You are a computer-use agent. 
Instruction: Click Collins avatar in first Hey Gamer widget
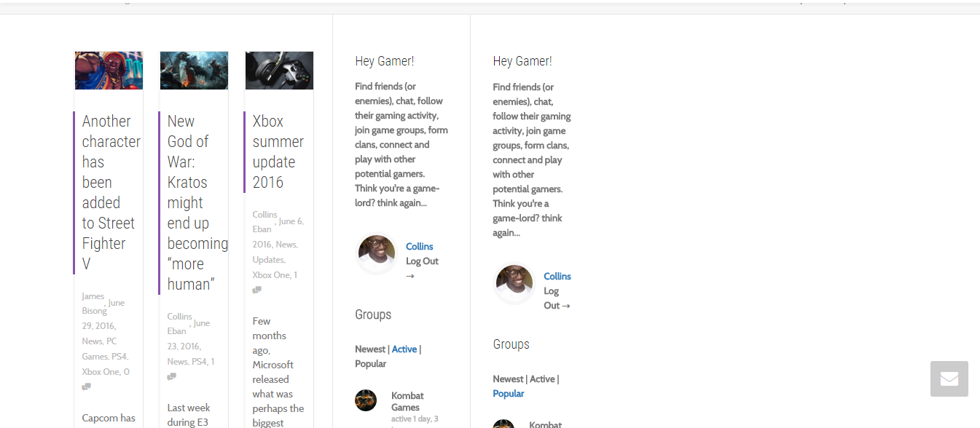[377, 253]
